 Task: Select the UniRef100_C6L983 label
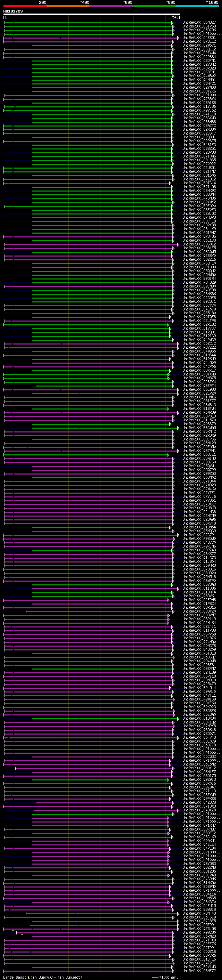(x=199, y=390)
